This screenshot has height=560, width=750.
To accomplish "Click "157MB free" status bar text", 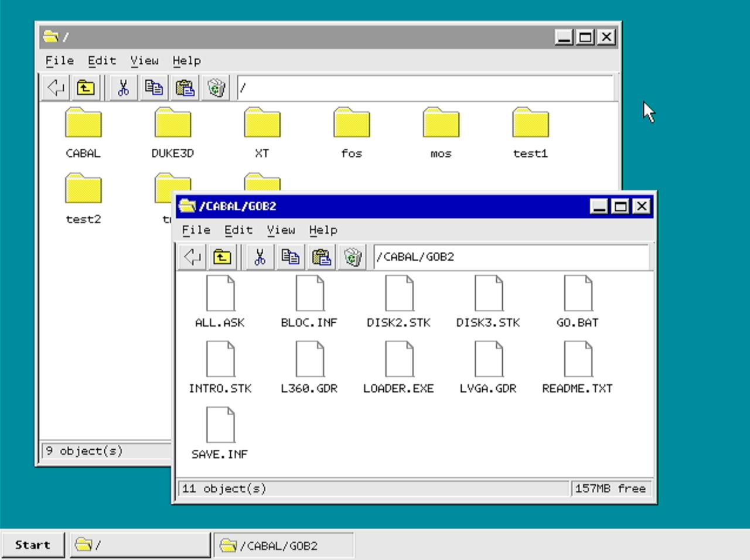I will click(611, 489).
